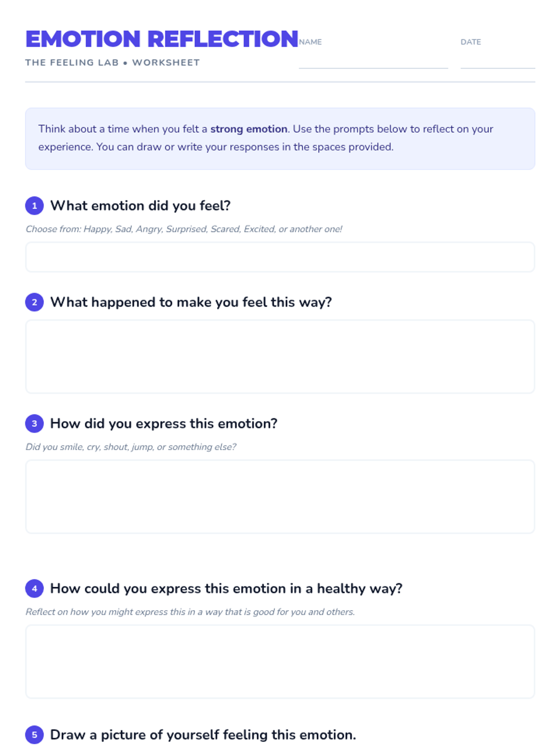Click the number 1 question badge

coord(34,206)
